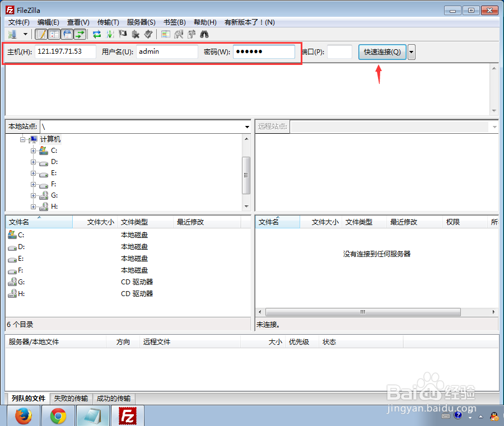Click the 用户名(U) username field
The width and height of the screenshot is (504, 426).
point(167,52)
